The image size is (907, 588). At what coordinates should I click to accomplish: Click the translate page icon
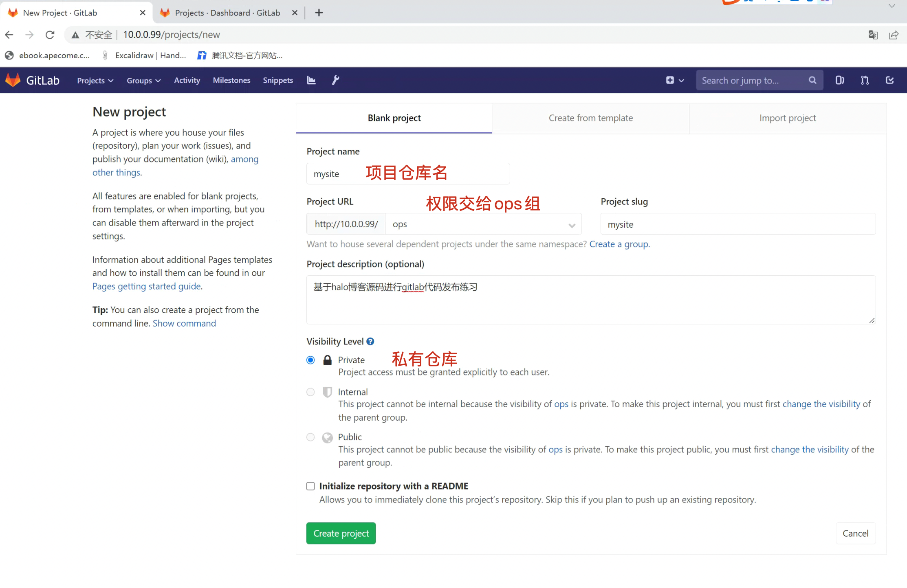(873, 35)
